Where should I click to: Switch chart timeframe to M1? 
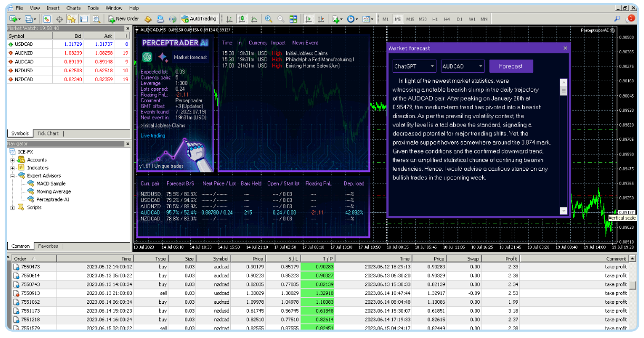pos(386,19)
